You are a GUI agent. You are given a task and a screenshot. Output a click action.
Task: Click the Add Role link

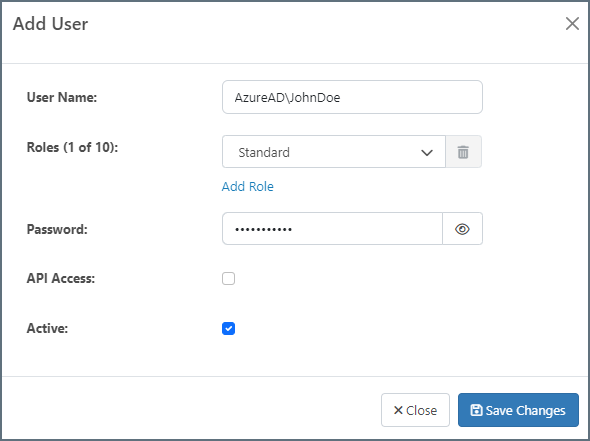[248, 187]
